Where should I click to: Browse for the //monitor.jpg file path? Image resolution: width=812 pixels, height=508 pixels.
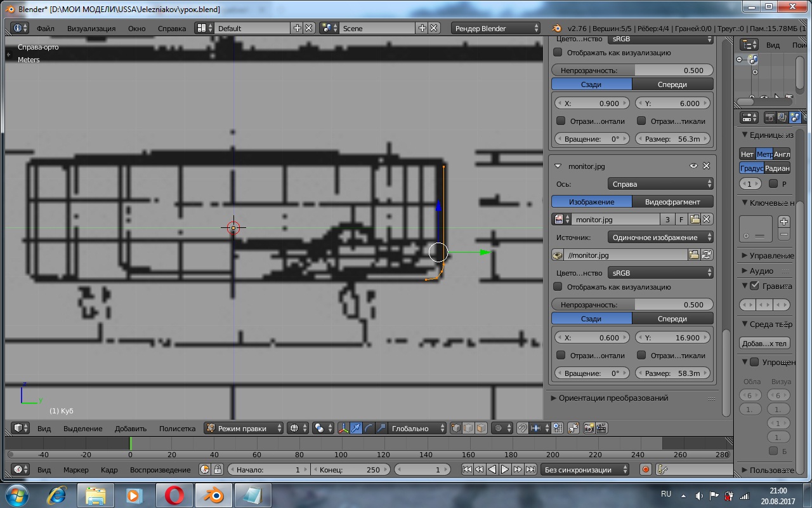tap(695, 255)
